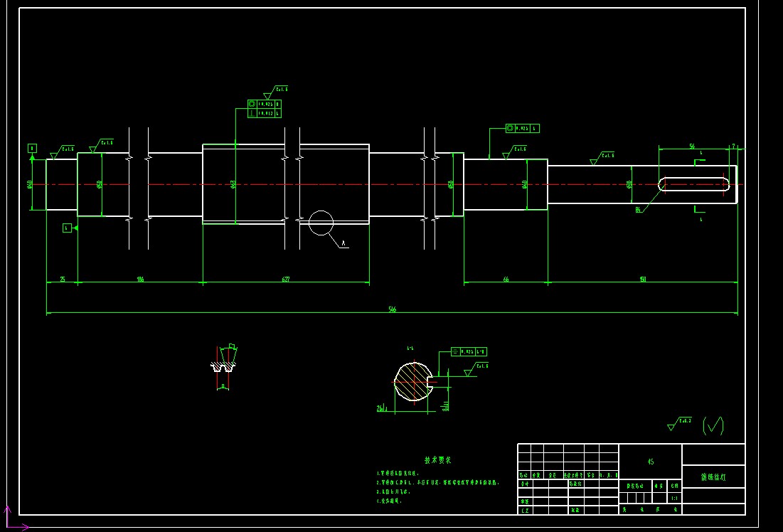Select the R4 radius leader text
783x532 pixels.
point(638,210)
